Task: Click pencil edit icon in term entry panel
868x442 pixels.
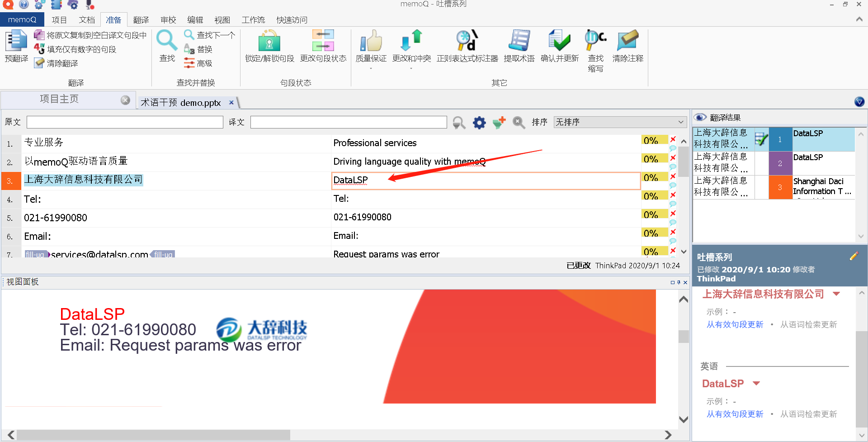Action: point(854,256)
